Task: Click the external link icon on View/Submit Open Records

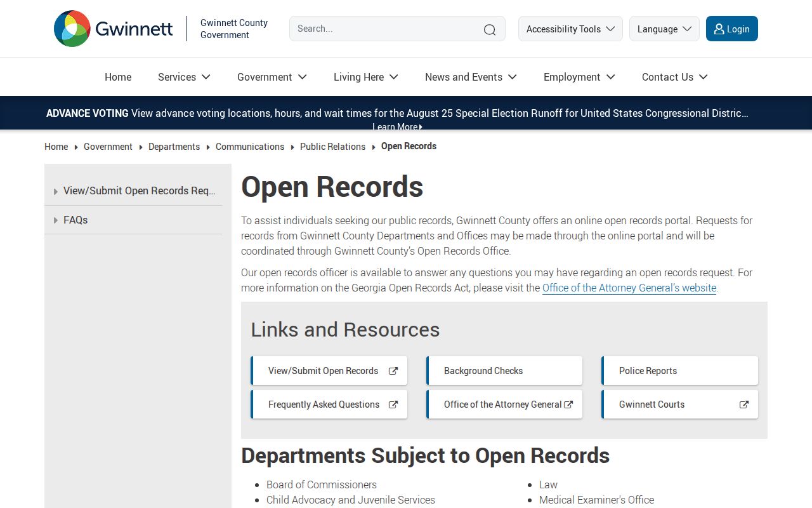Action: (x=393, y=371)
